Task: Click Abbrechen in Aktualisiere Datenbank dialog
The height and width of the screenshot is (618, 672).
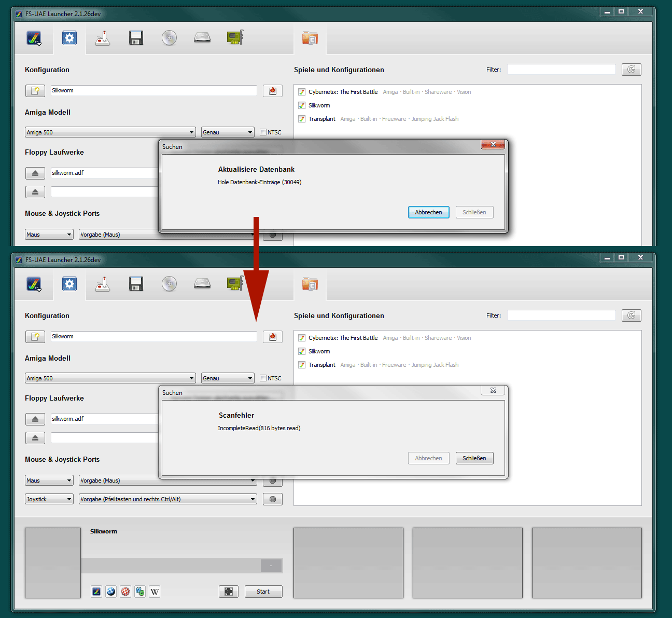Action: point(428,212)
